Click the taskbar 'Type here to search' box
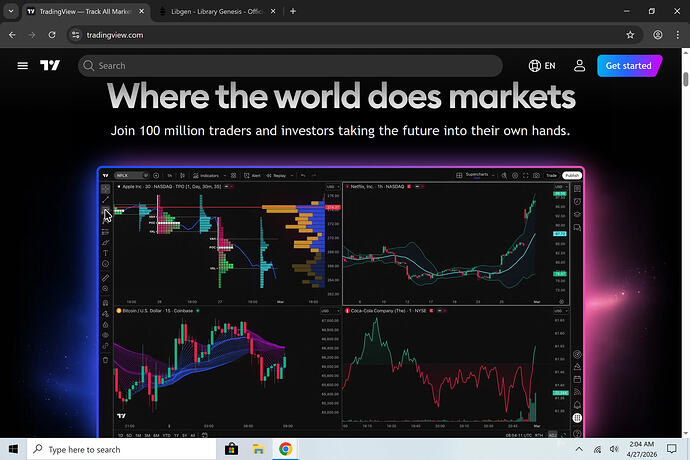The height and width of the screenshot is (460, 690). click(x=122, y=449)
